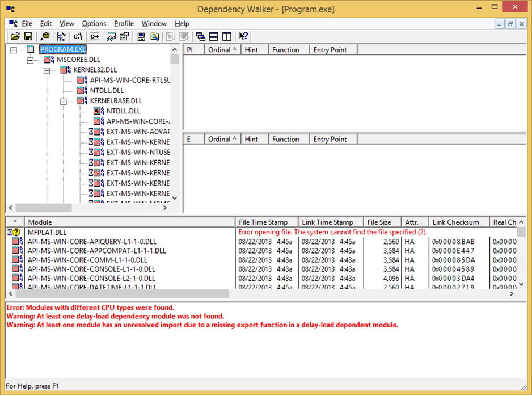
Task: Open the Help menu
Action: 182,23
